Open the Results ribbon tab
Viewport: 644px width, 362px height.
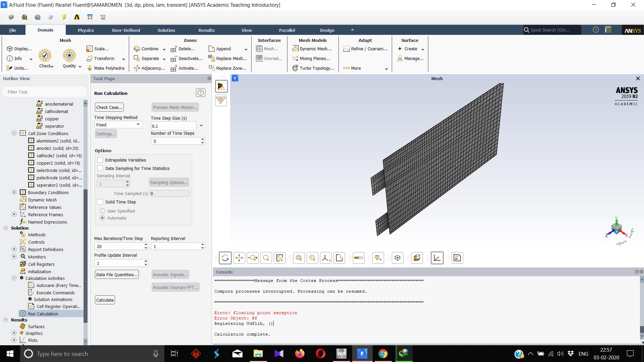pos(206,30)
